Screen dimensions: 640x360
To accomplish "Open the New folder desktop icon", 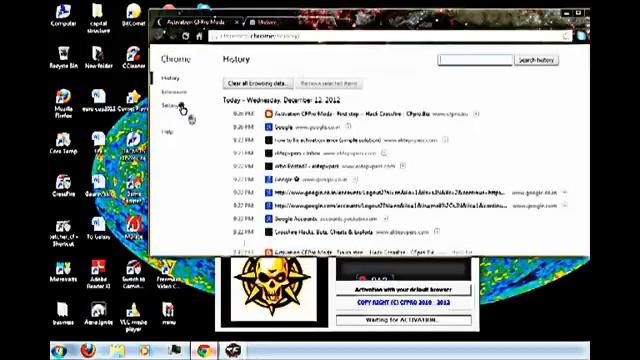I will pos(98,58).
